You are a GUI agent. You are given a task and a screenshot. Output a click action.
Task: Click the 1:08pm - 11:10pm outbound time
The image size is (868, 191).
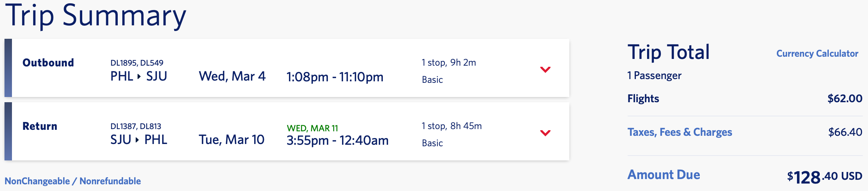(335, 77)
